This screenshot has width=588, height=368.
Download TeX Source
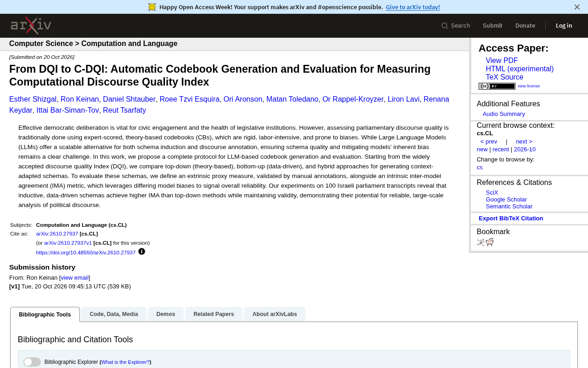pyautogui.click(x=504, y=77)
